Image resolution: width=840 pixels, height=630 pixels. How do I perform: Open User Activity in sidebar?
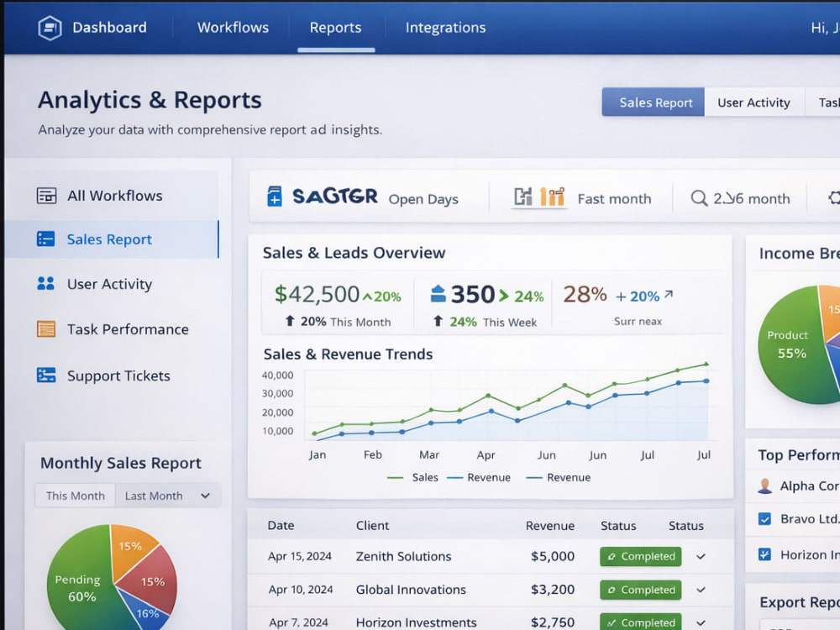coord(112,283)
